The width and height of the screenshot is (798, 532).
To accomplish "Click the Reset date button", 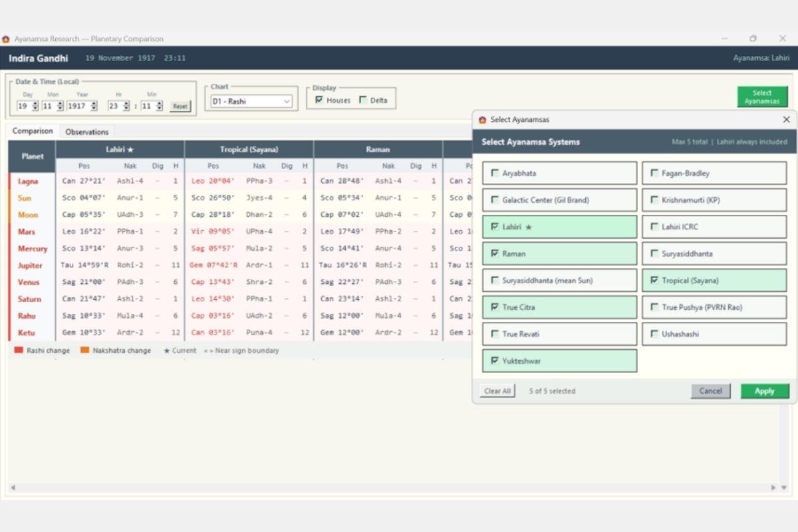I will click(x=180, y=106).
